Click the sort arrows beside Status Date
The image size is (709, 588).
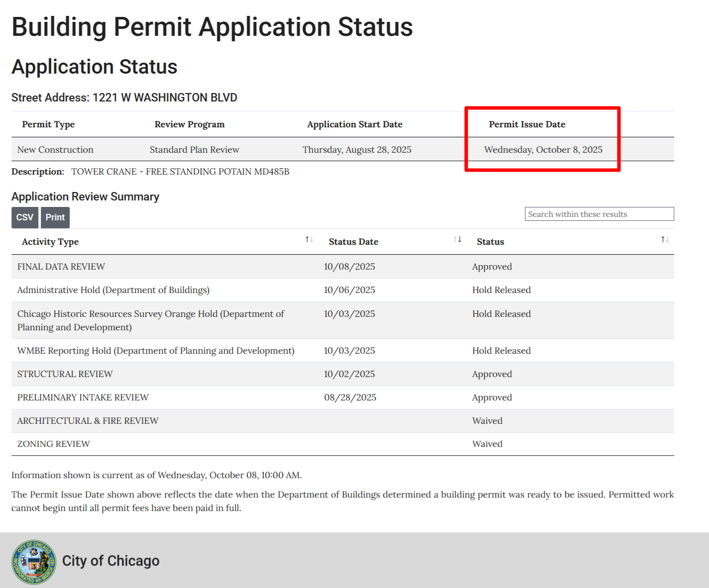point(457,240)
